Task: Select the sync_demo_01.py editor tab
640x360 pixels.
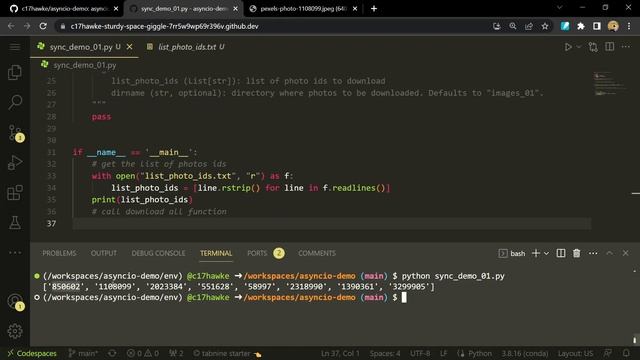Action: [80, 47]
